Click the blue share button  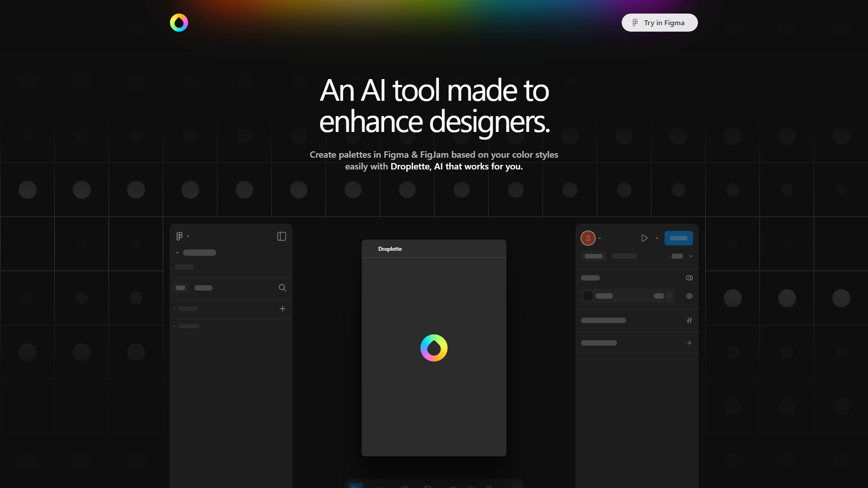point(679,238)
